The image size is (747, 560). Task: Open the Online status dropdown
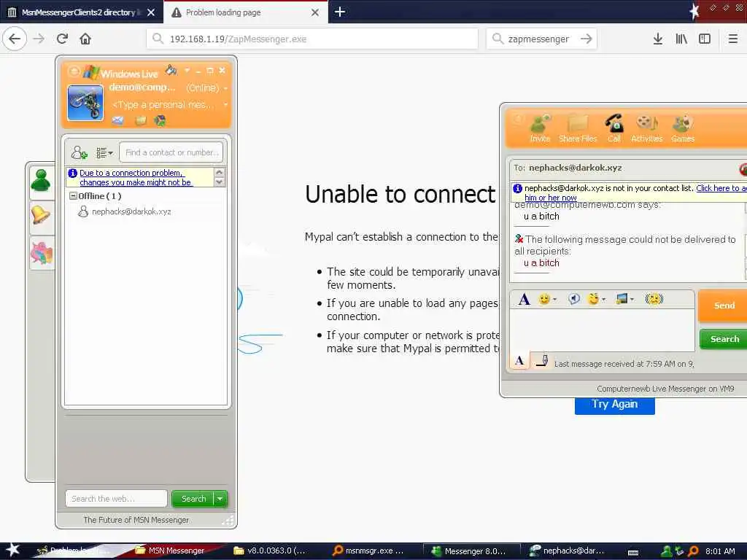(206, 88)
